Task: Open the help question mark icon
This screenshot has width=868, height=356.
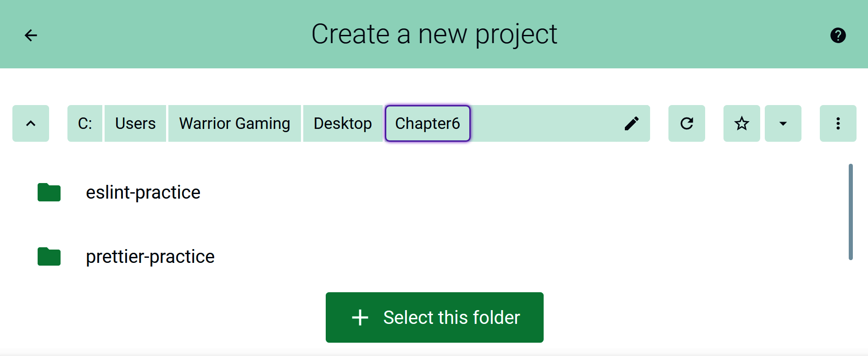Action: [x=838, y=35]
